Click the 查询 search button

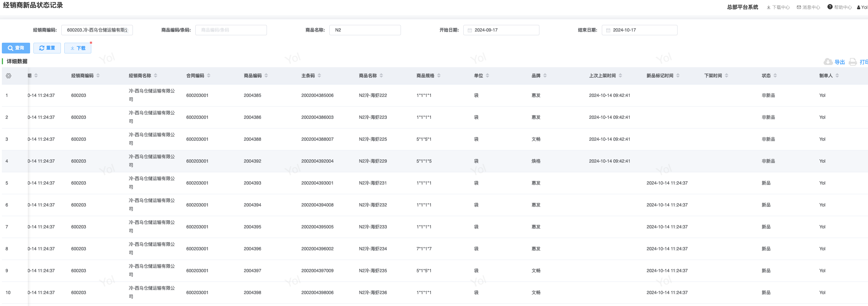[16, 48]
